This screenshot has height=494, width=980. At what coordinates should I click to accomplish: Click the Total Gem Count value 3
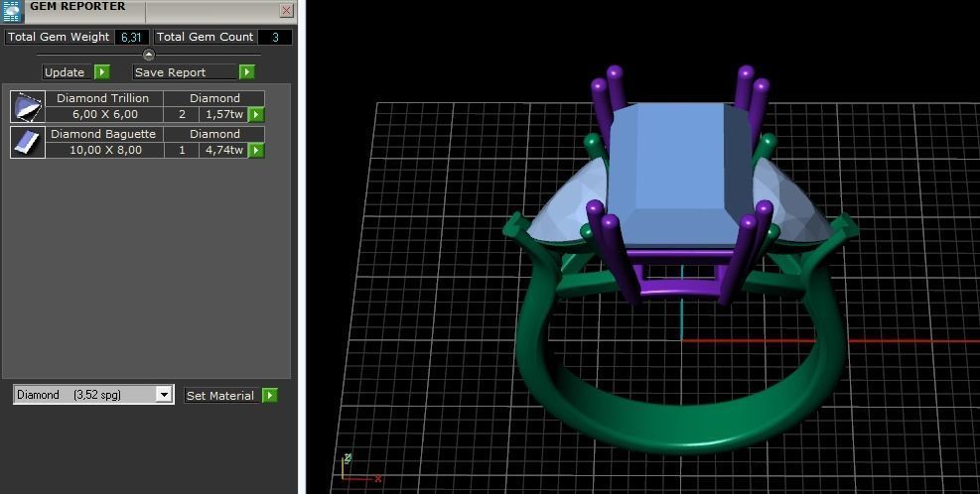pyautogui.click(x=275, y=38)
